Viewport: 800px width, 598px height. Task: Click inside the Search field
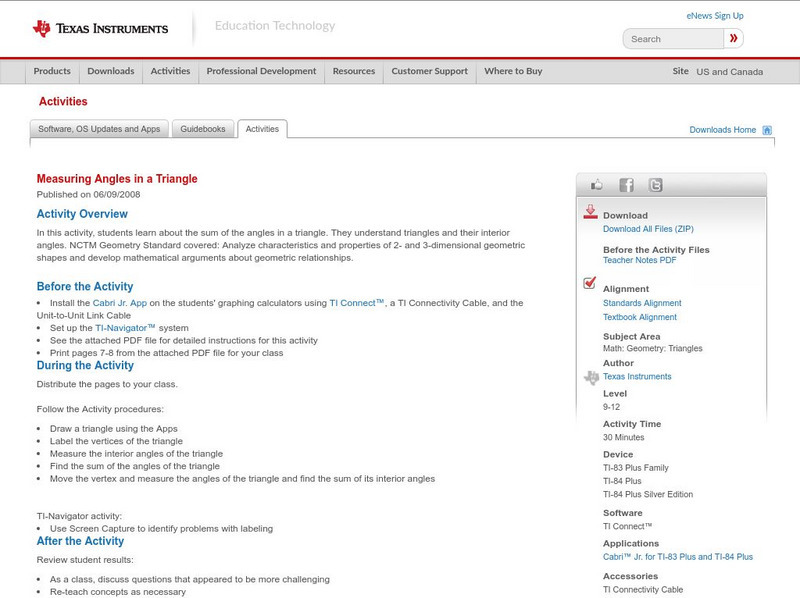[673, 39]
